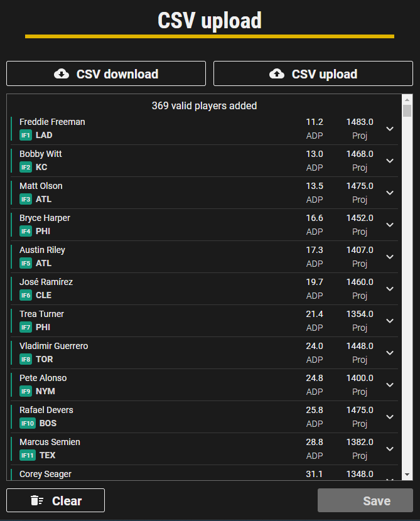Click the IF8 position badge
The image size is (420, 521).
[26, 359]
